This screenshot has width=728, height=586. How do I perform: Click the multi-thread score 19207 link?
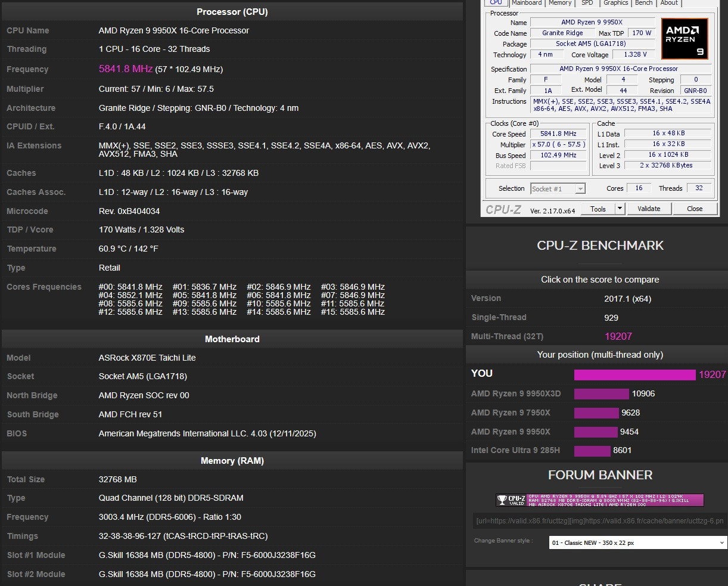[x=618, y=336]
